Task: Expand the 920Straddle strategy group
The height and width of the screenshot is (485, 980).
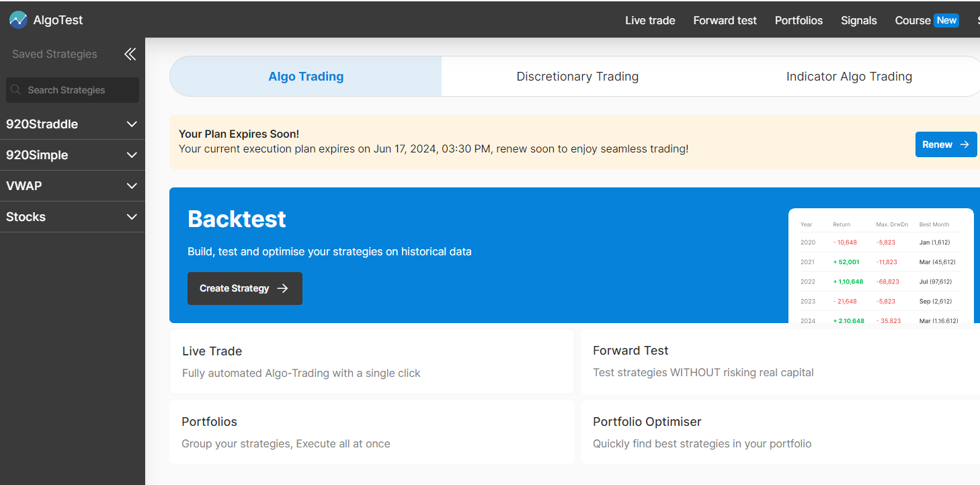Action: click(132, 124)
